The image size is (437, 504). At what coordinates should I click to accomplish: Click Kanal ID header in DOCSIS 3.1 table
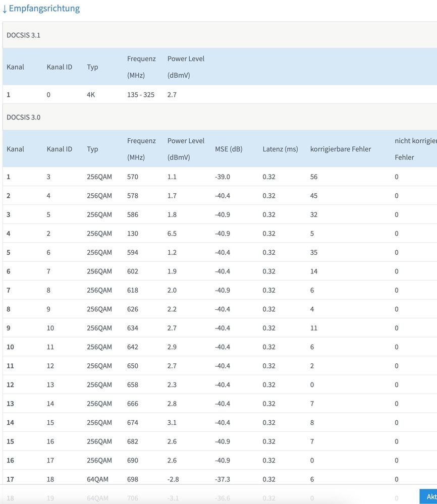pyautogui.click(x=60, y=67)
